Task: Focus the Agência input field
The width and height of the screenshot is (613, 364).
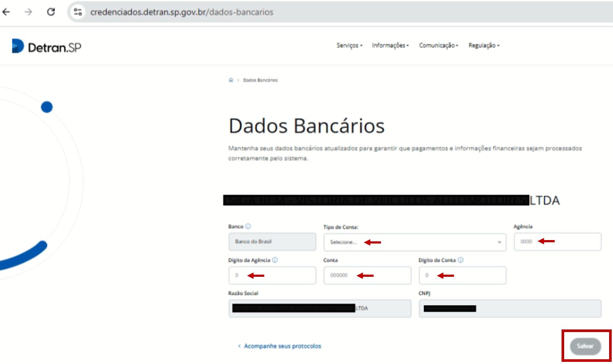Action: tap(558, 242)
